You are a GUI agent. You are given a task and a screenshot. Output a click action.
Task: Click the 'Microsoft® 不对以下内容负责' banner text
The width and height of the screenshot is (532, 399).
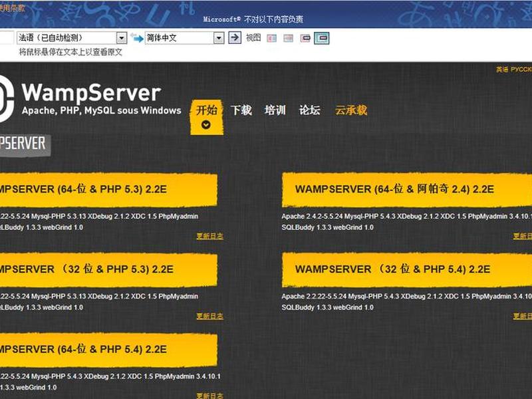coord(253,19)
